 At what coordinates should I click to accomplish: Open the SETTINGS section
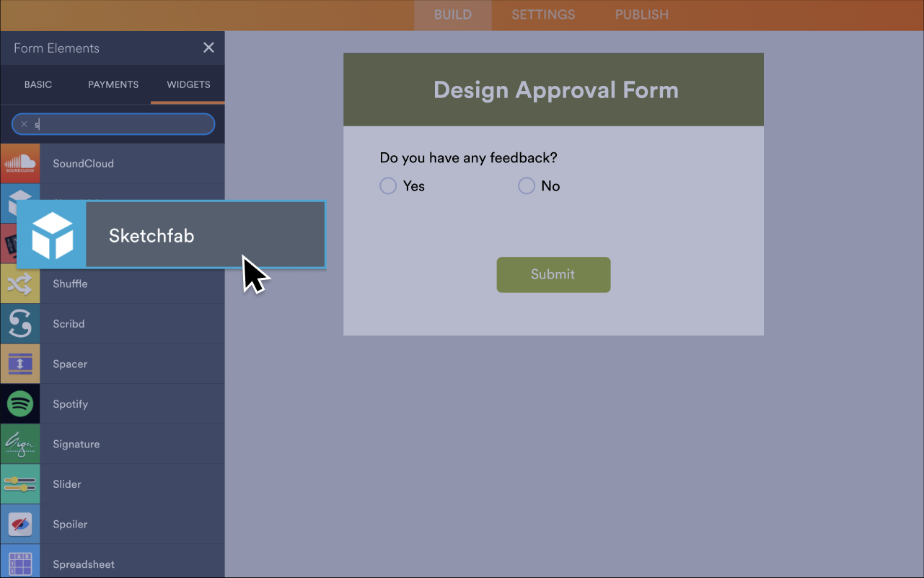542,14
